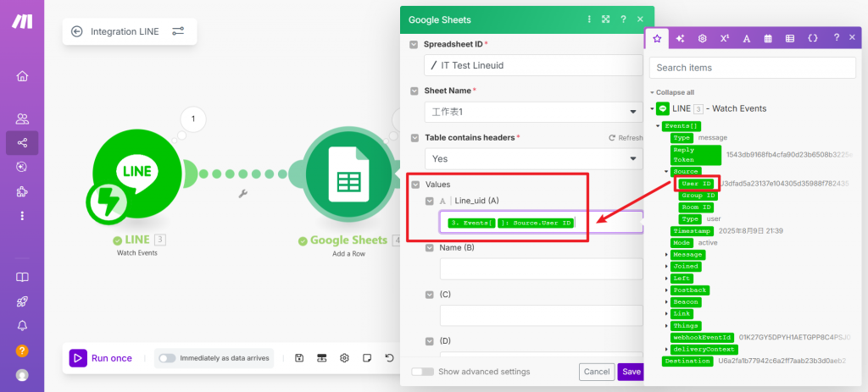Click the undo arrow in bottom toolbar
Viewport: 868px width, 392px height.
coord(389,358)
